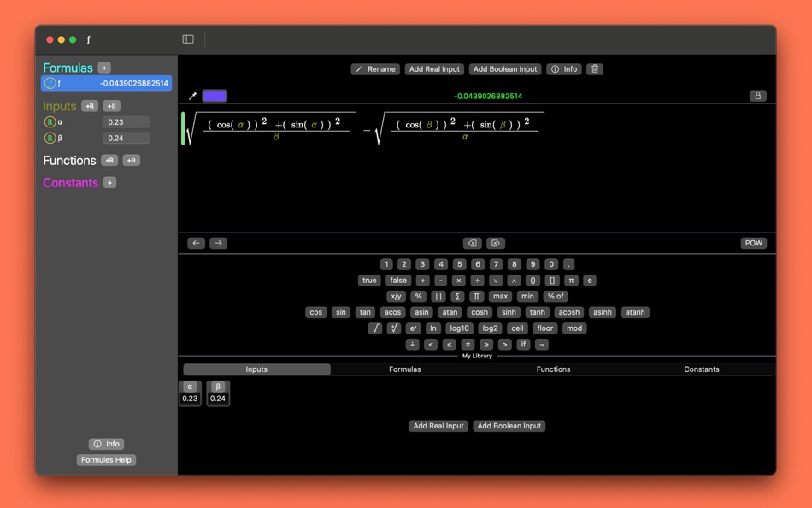Insert if conditional
Screen dimensions: 812x508
click(x=523, y=344)
